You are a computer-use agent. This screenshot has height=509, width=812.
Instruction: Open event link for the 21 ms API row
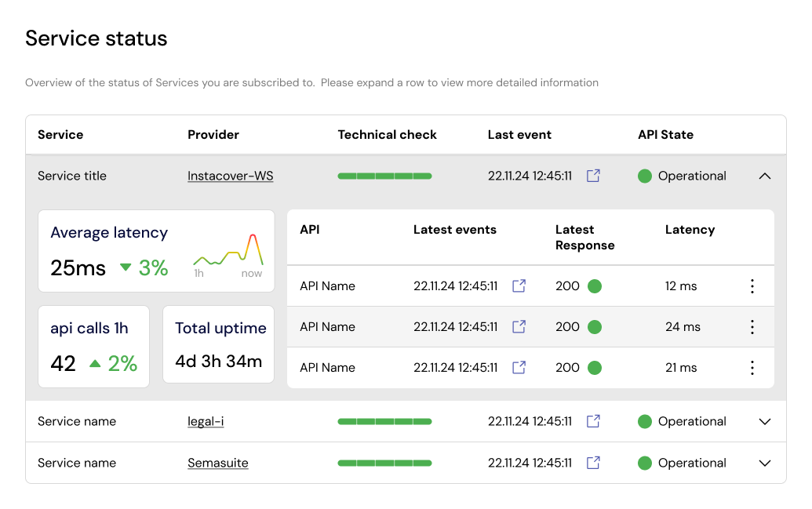(519, 368)
